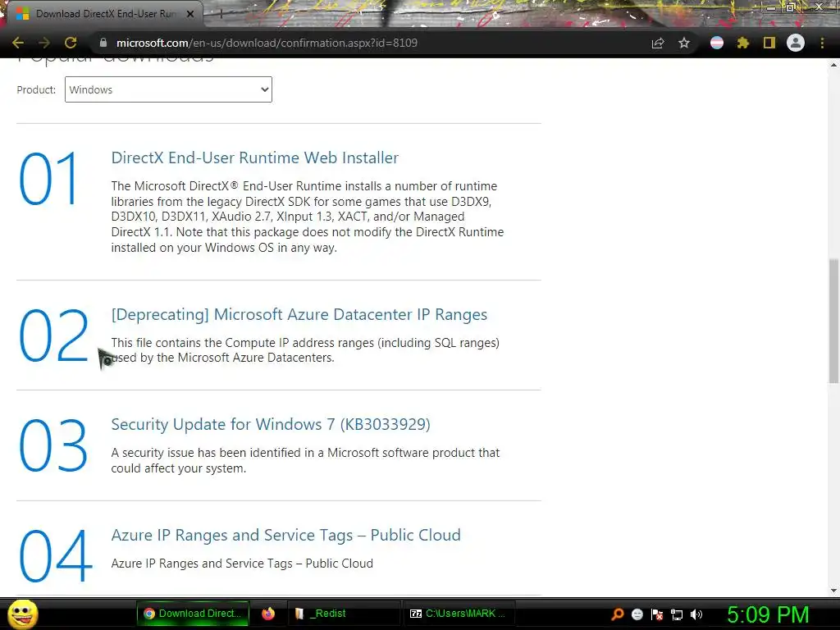Click text 'could affect your system.'
Viewport: 840px width, 630px height.
pyautogui.click(x=178, y=468)
